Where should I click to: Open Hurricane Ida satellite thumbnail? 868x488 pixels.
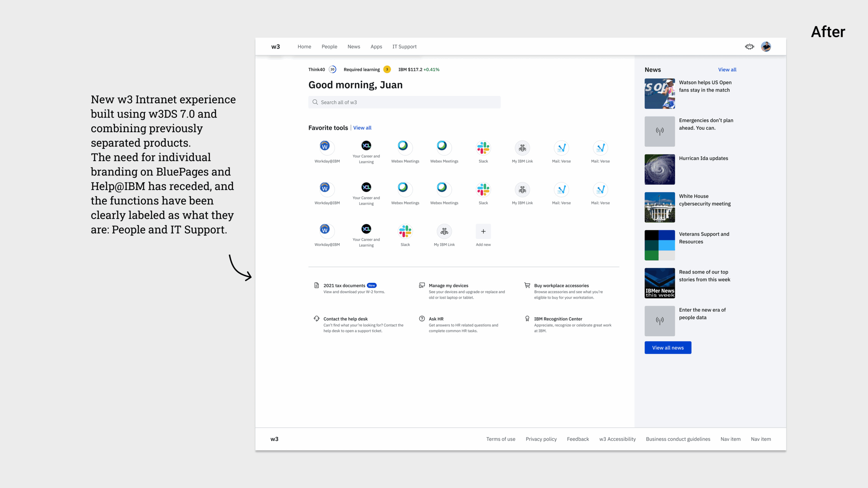659,169
